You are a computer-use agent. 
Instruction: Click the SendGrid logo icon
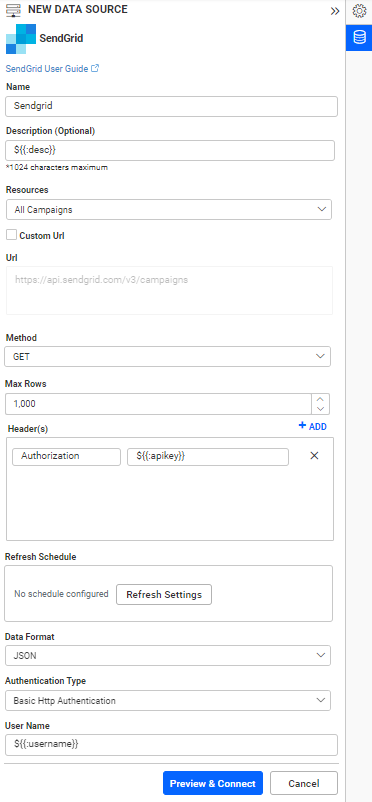tap(21, 39)
